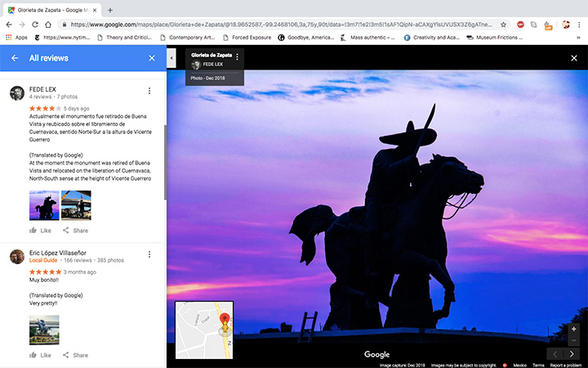Close the photo viewer
588x368 pixels.
pos(574,58)
